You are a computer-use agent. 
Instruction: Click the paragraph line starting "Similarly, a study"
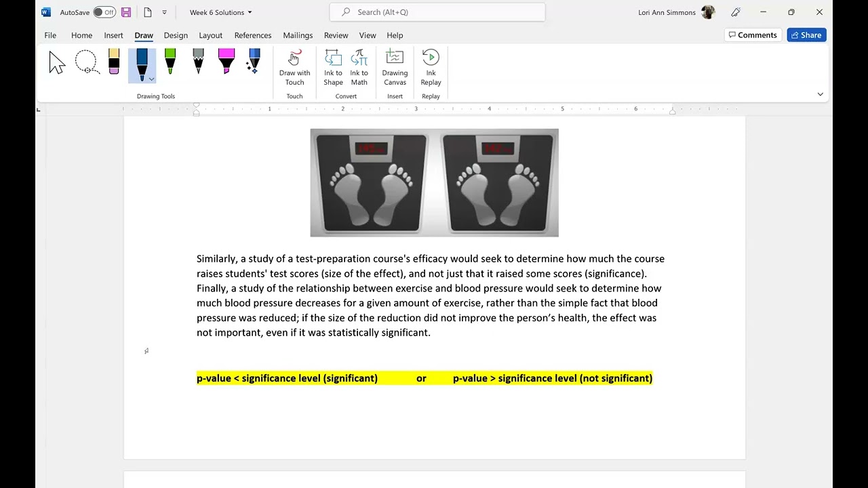click(431, 259)
